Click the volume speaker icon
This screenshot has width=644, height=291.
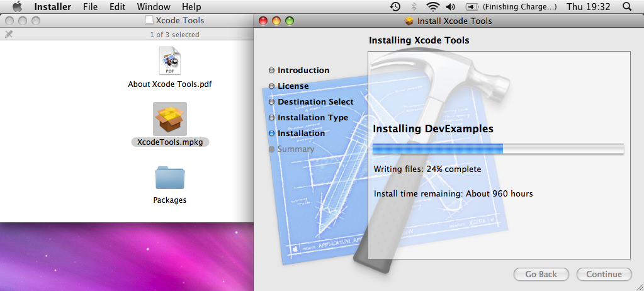click(451, 6)
